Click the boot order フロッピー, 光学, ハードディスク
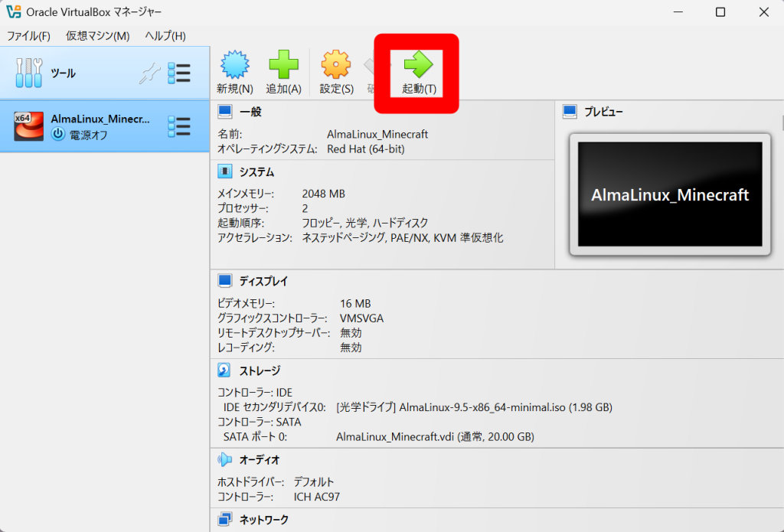 [x=365, y=223]
